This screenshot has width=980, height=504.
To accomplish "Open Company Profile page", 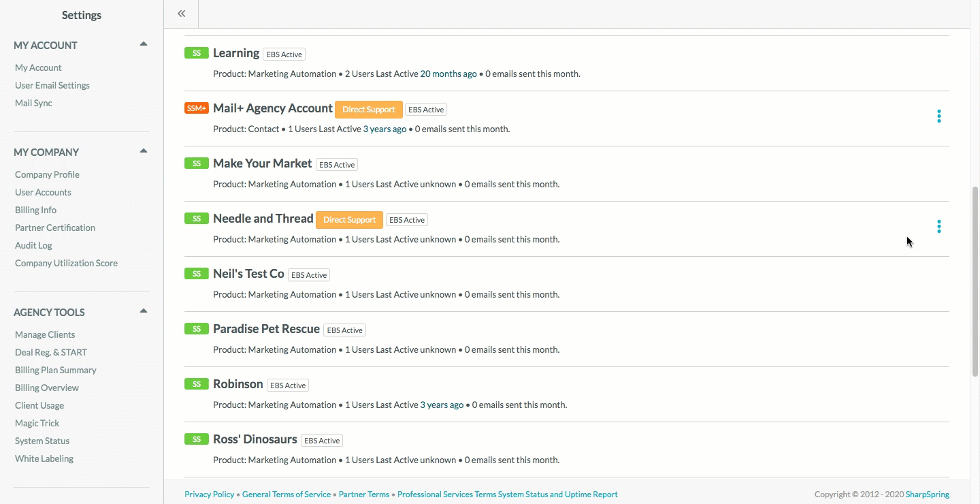I will (x=47, y=174).
